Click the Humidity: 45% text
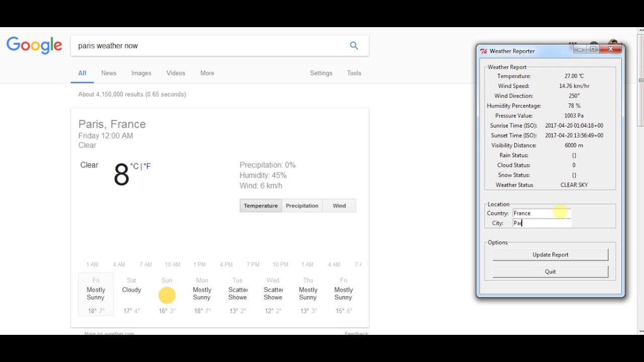The image size is (644, 362). point(263,175)
